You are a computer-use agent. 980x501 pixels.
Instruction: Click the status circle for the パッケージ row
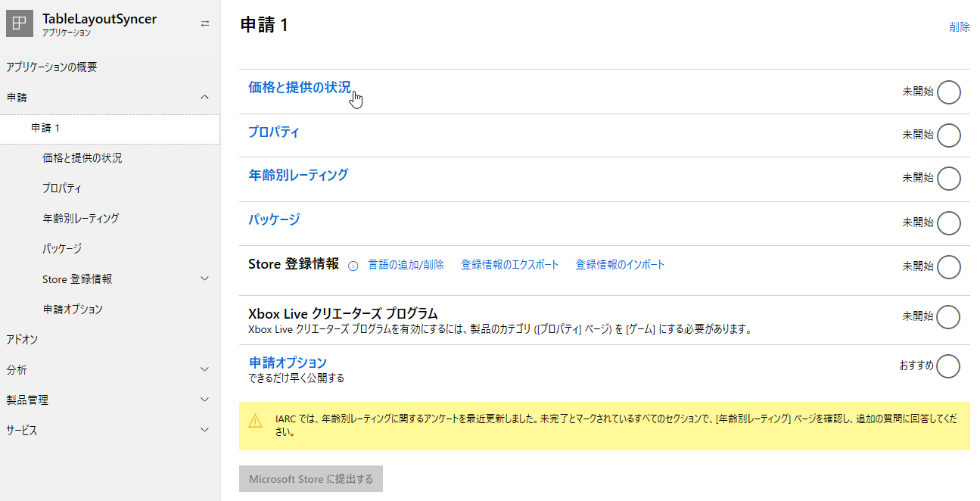tap(949, 223)
